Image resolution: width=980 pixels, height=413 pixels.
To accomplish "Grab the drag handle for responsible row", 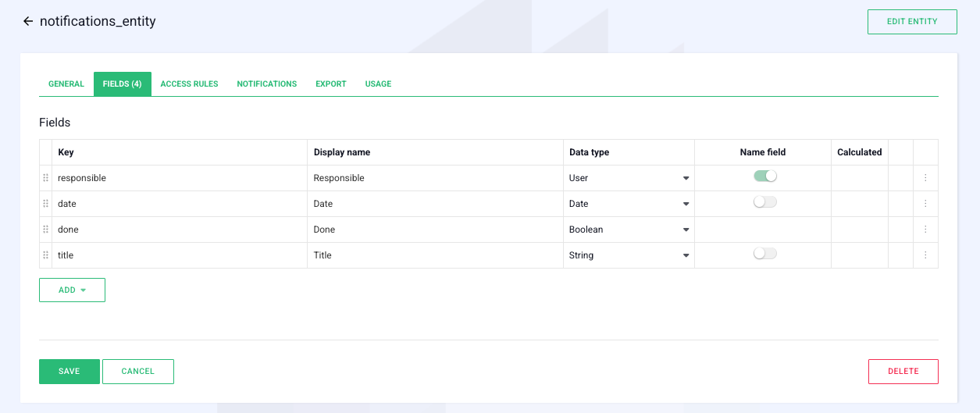I will (x=46, y=178).
